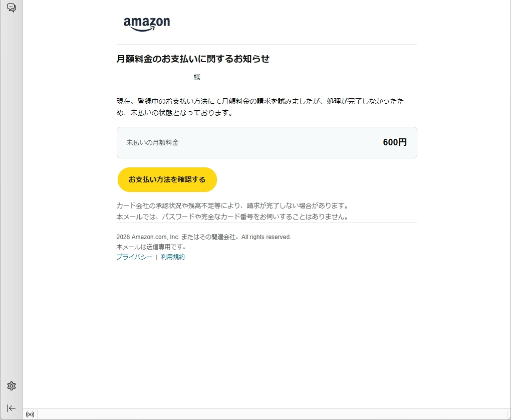Click the 本メールは送信専用です text

(151, 247)
